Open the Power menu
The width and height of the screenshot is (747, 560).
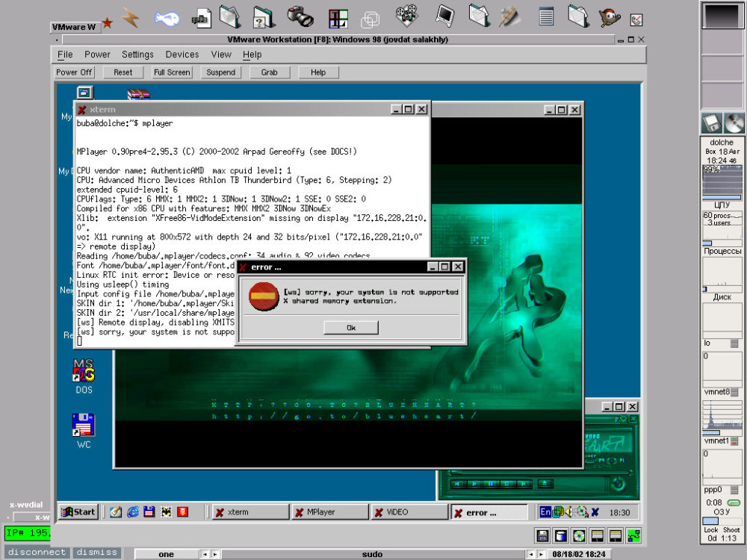tap(97, 55)
